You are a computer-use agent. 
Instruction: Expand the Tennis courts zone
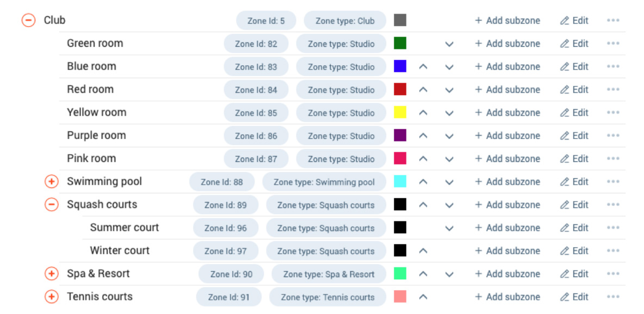[x=51, y=297]
